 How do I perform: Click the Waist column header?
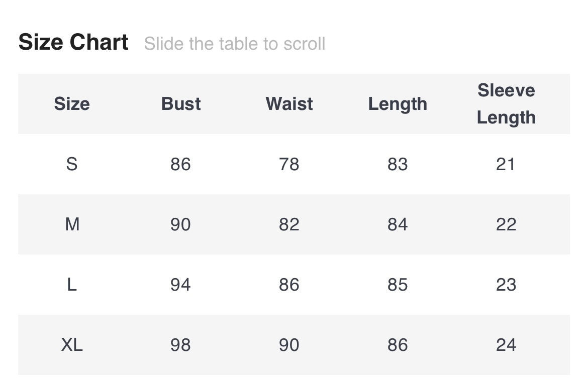[x=289, y=104]
